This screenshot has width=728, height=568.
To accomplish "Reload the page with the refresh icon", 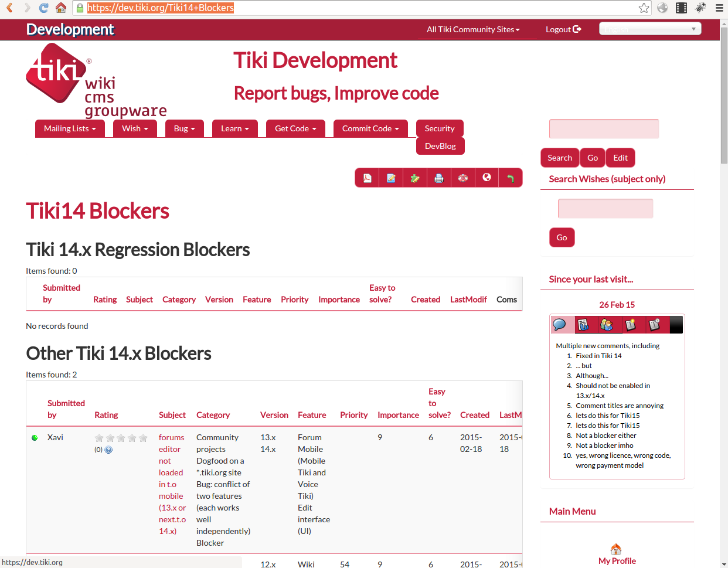I will coord(43,8).
